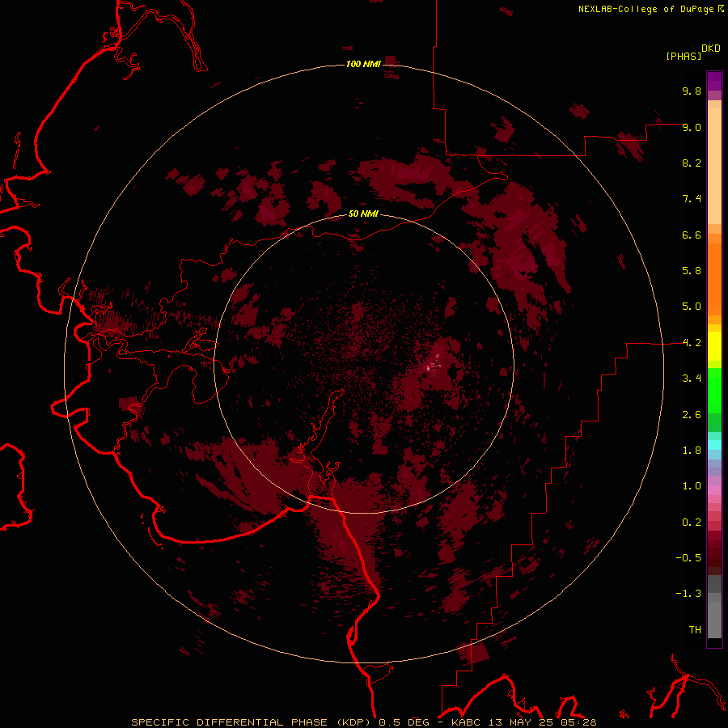Viewport: 728px width, 728px height.
Task: Click the 8.2 value on color scale
Action: [x=692, y=163]
